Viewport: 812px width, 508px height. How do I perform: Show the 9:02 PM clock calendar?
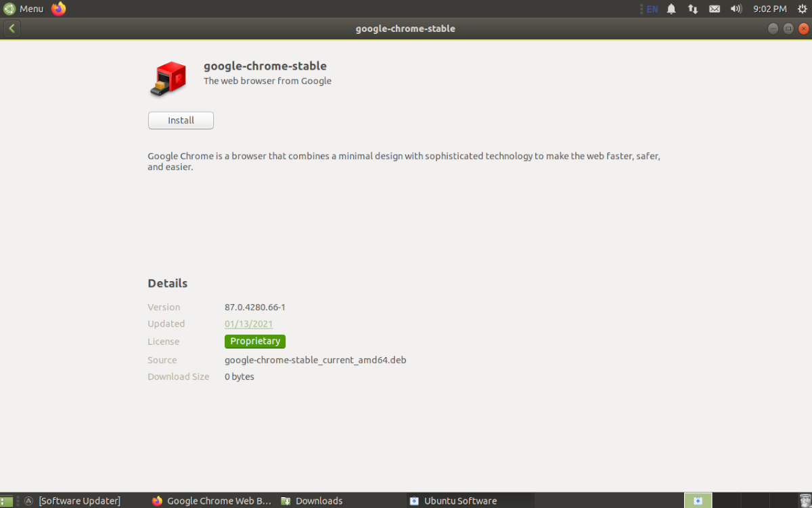tap(770, 9)
